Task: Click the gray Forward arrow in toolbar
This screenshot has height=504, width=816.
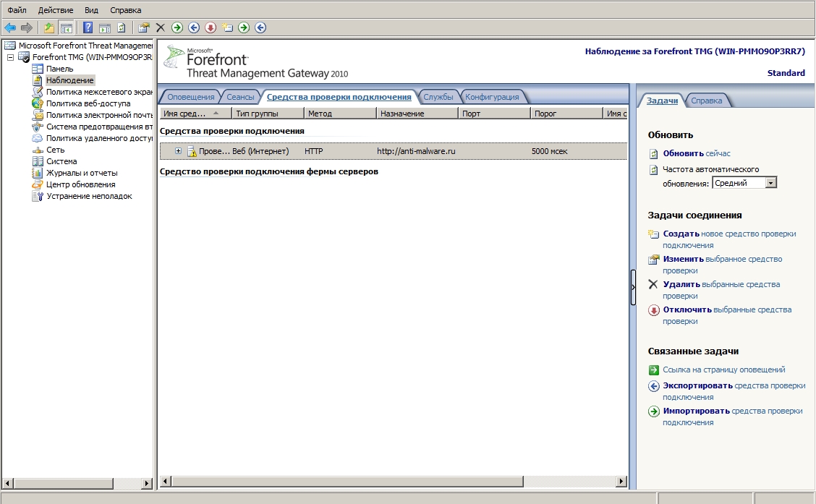Action: (27, 27)
